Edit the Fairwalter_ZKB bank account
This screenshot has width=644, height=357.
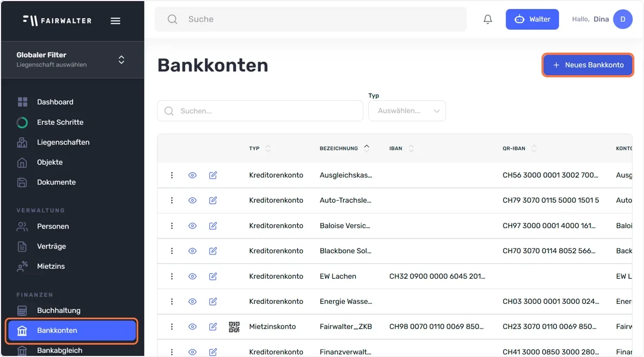coord(213,326)
